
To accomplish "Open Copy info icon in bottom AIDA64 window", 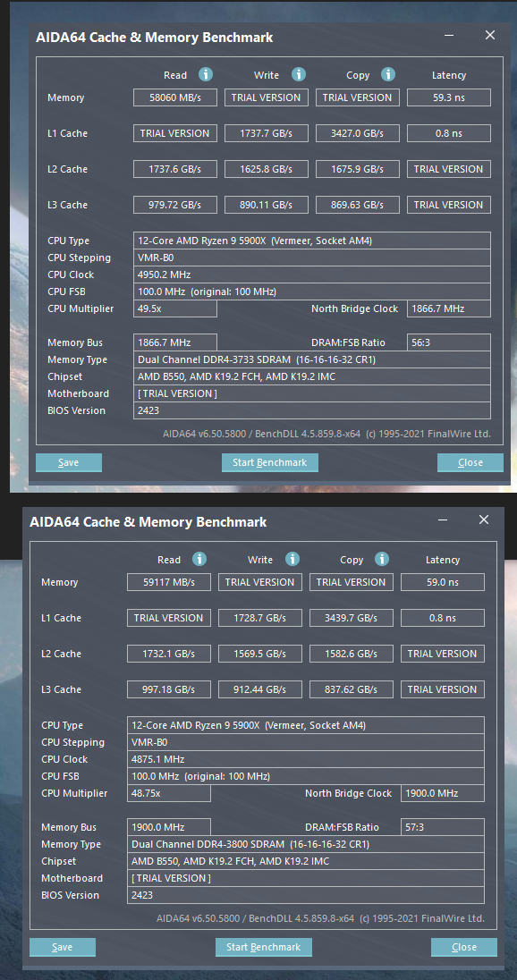I will (x=382, y=559).
